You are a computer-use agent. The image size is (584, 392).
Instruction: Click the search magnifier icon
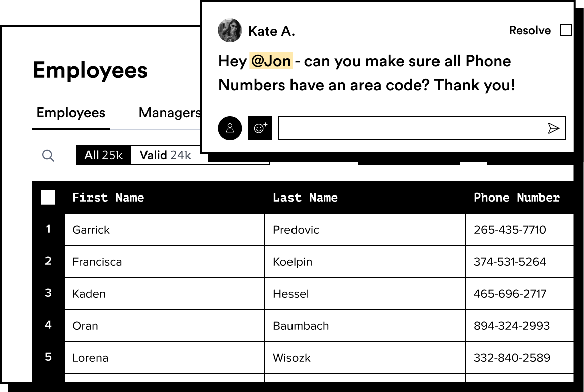click(48, 156)
